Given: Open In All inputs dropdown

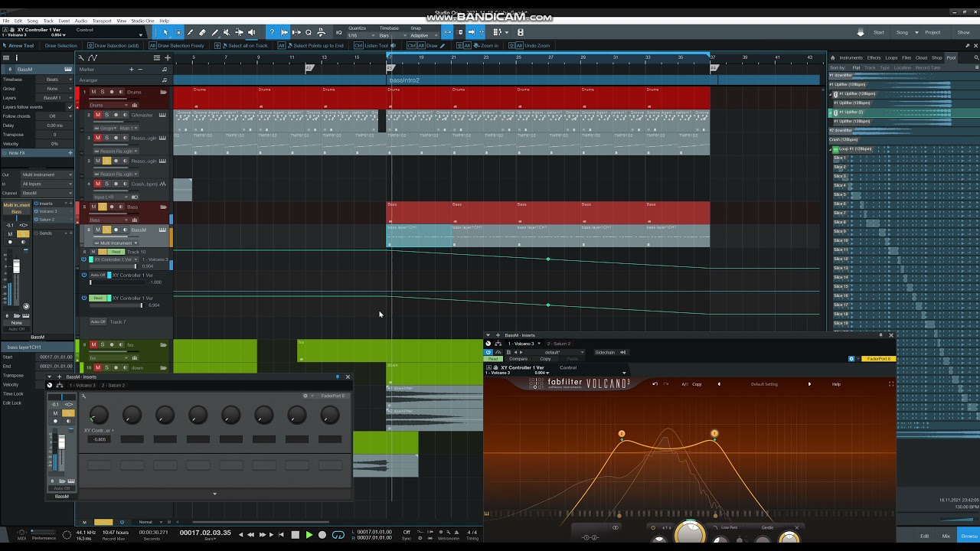Looking at the screenshot, I should point(46,184).
